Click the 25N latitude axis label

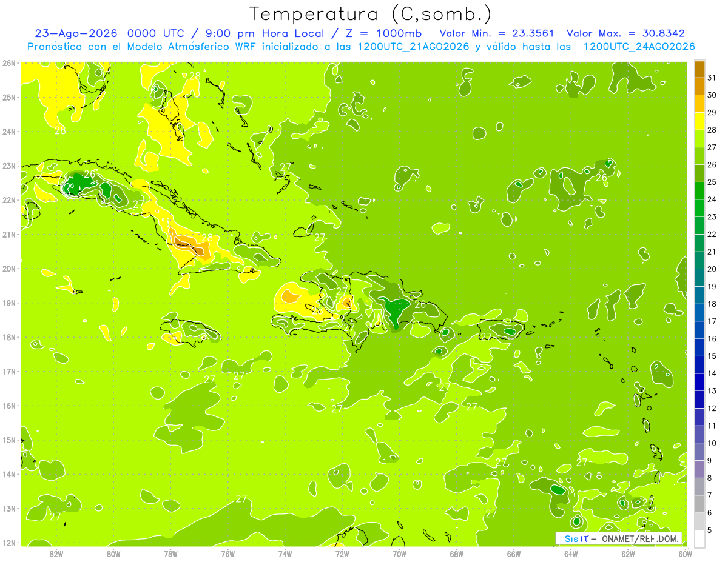8,97
